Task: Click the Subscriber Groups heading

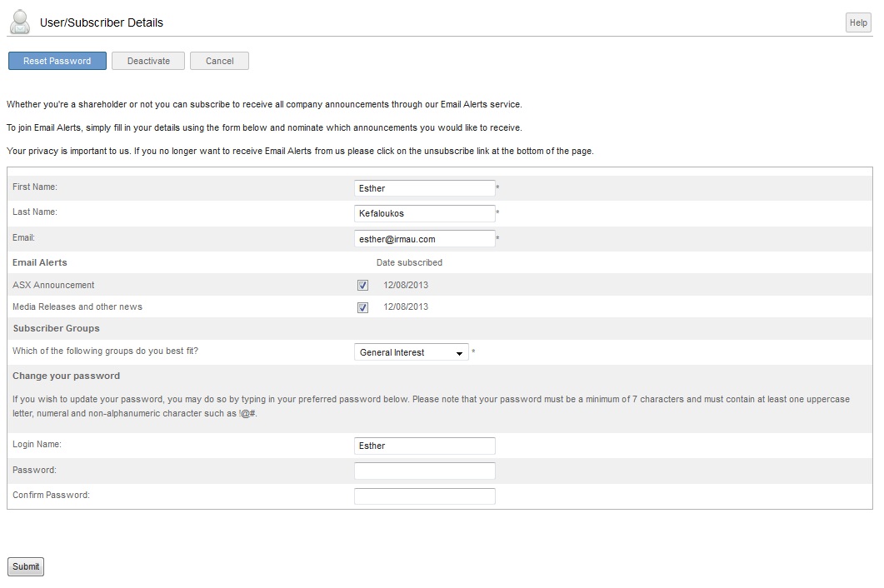Action: (56, 328)
